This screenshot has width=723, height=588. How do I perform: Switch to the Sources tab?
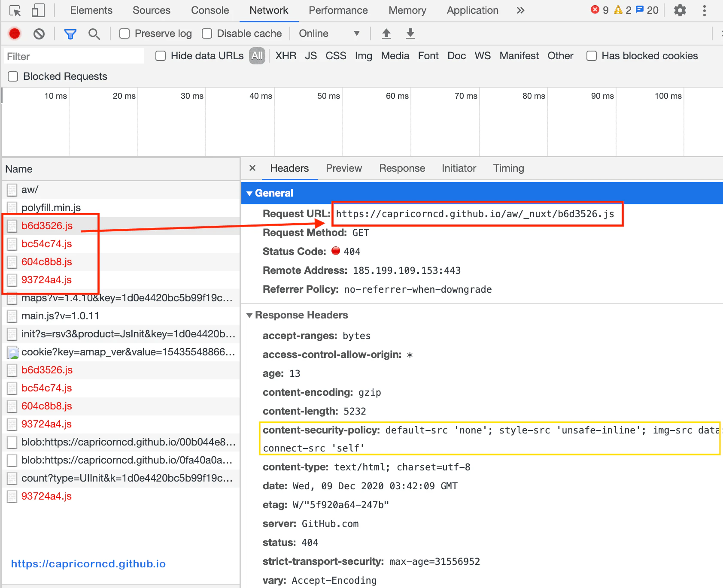click(x=152, y=10)
